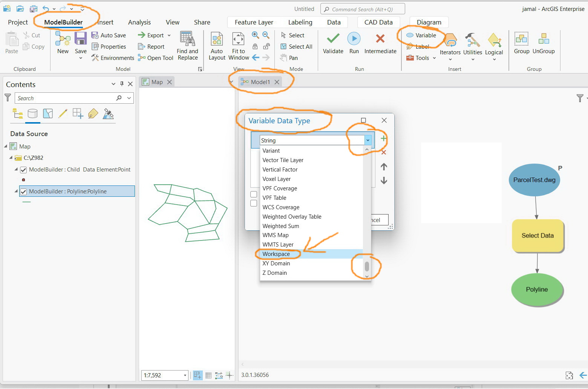Tick the first checkbox in Variable Data Type dialog
Screen dimensions: 588x389
coord(254,194)
